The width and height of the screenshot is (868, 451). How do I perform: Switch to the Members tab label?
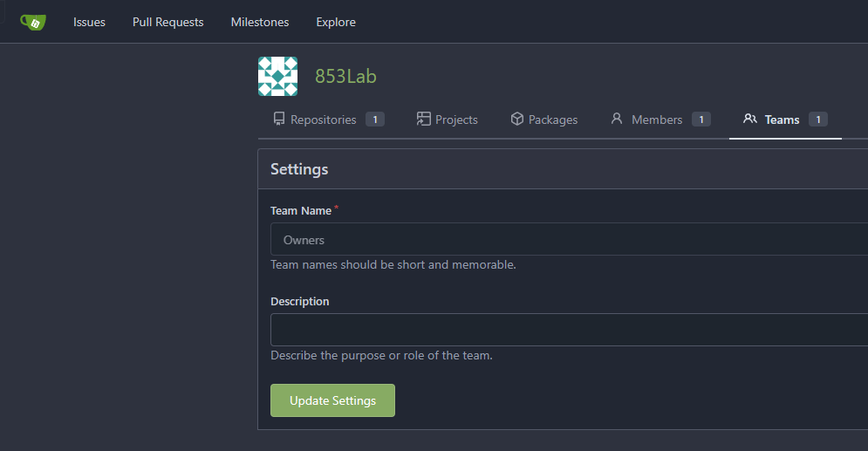[x=657, y=120]
